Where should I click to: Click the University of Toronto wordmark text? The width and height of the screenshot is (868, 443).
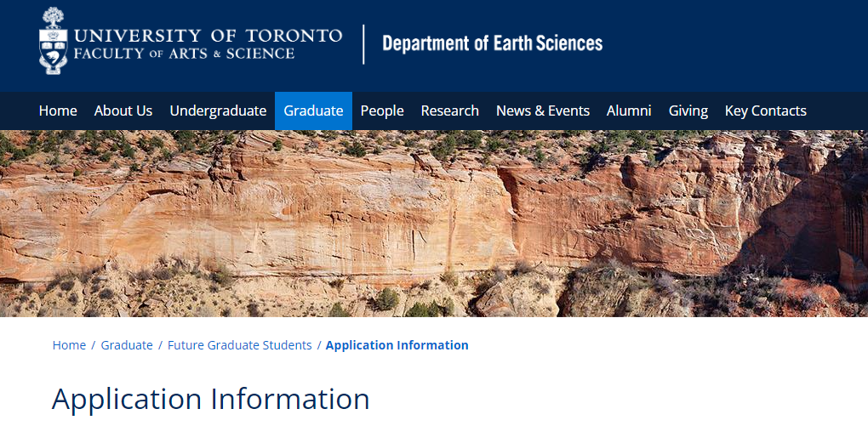tap(208, 36)
